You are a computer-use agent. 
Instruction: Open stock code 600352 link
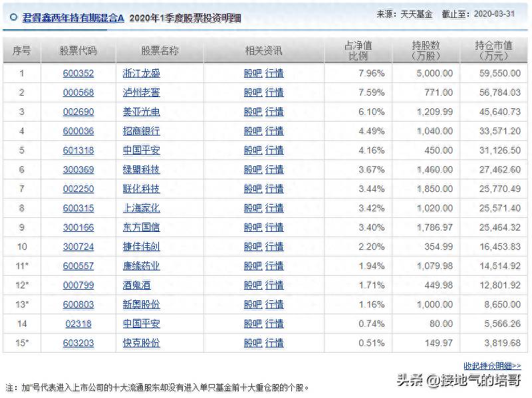tap(78, 73)
